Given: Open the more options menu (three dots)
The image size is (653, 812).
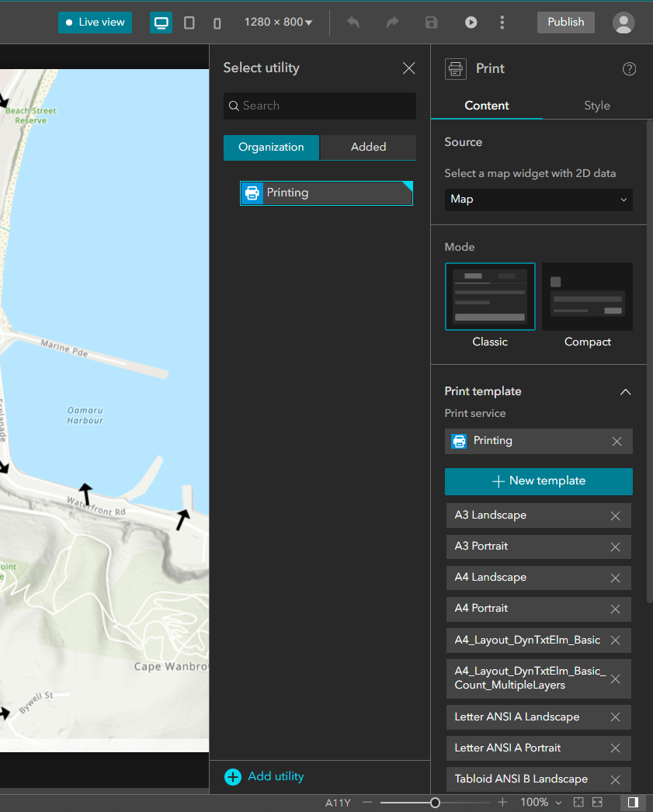Looking at the screenshot, I should click(502, 23).
